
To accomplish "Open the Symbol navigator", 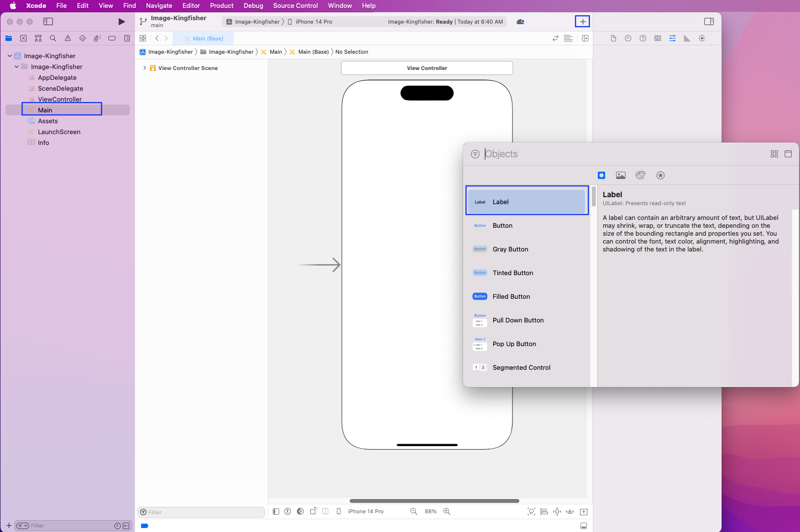I will (x=38, y=38).
